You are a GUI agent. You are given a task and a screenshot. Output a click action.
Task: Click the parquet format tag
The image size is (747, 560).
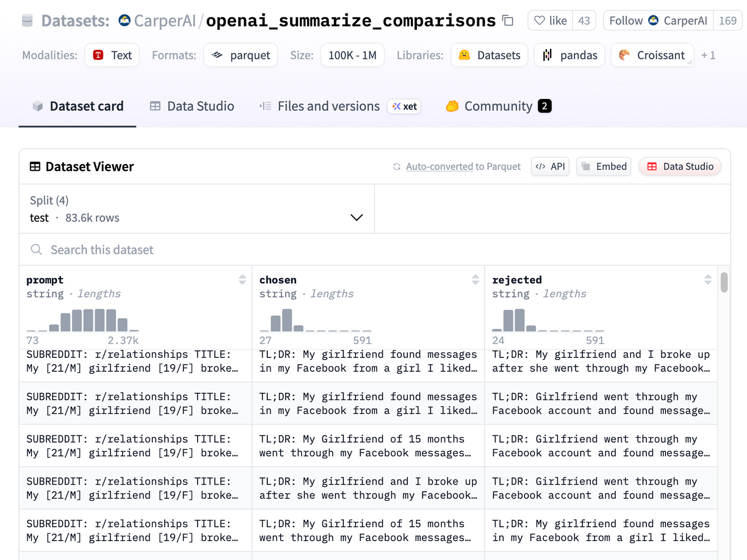tap(241, 55)
